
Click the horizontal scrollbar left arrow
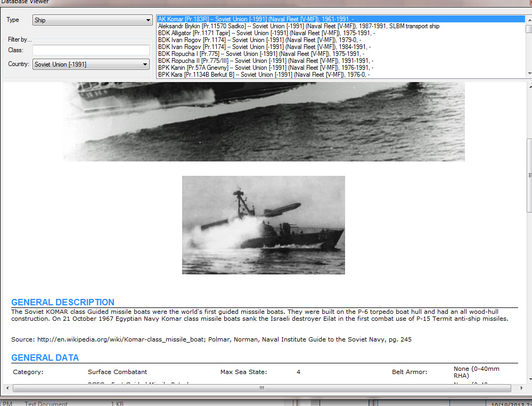coord(7,388)
